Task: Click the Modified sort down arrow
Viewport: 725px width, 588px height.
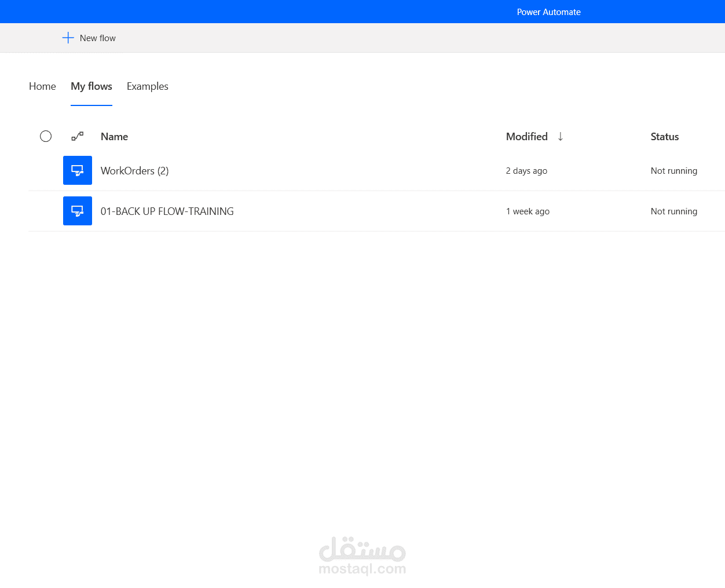Action: (561, 137)
